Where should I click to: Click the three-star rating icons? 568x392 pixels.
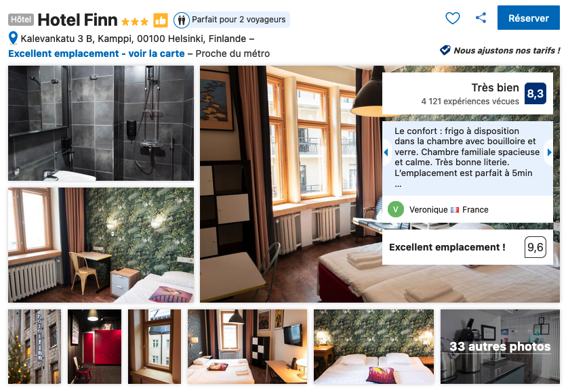(135, 22)
